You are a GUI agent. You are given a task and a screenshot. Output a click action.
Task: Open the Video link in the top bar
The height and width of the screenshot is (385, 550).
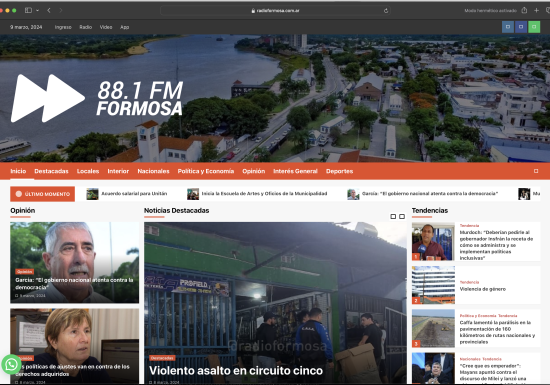tap(106, 27)
